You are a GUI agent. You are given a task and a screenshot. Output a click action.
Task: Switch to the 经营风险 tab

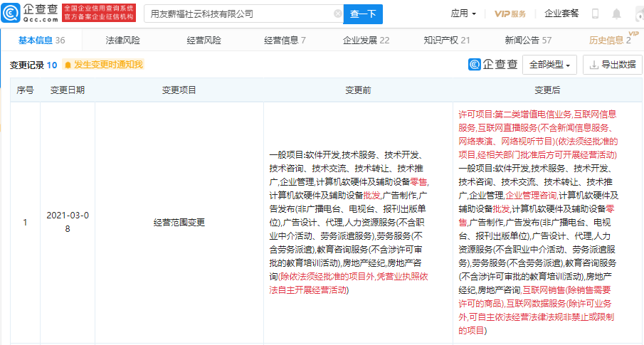[x=204, y=41]
